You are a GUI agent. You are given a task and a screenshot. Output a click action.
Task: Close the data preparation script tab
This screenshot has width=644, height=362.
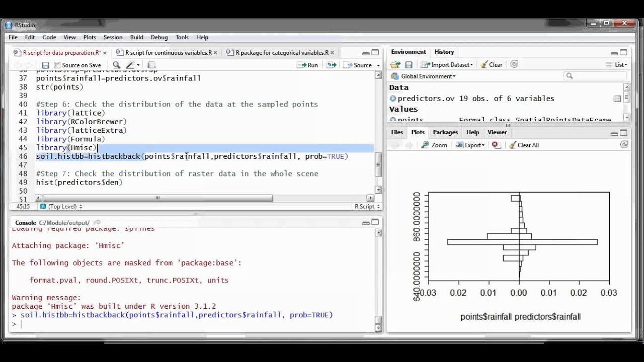(x=105, y=52)
